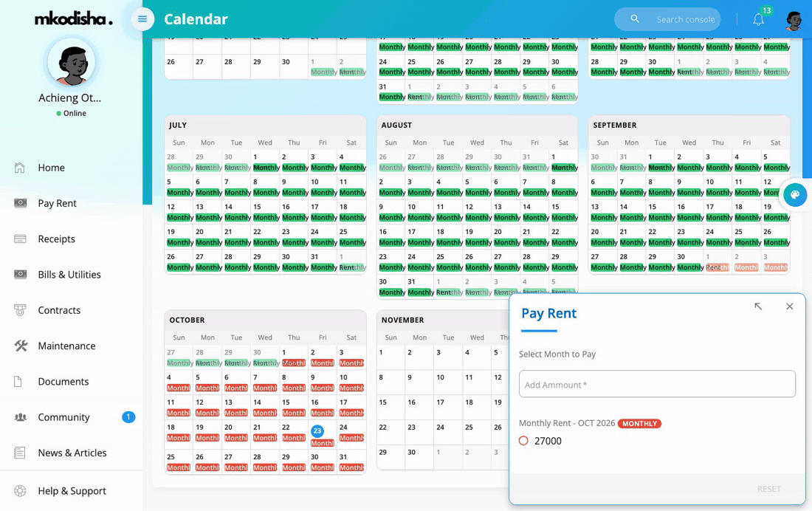Click the Contracts badge icon

point(20,310)
